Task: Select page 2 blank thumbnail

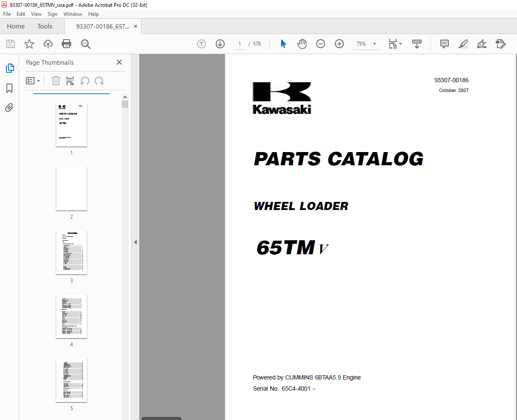Action: point(72,189)
